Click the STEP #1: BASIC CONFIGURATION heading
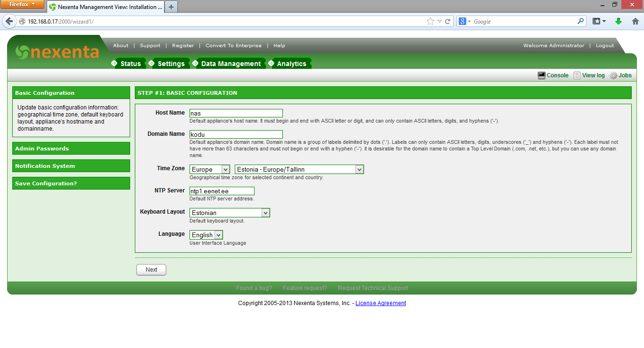This screenshot has width=644, height=348. [x=187, y=93]
